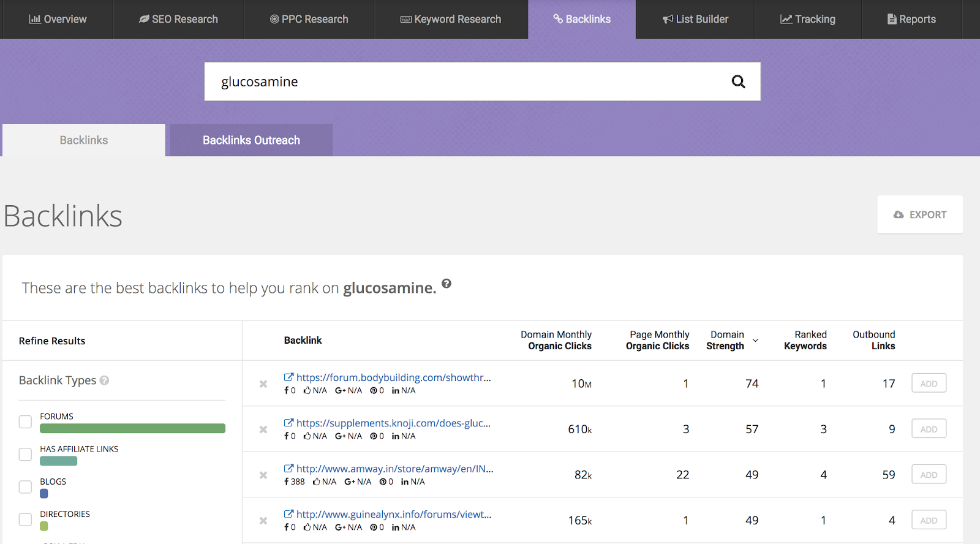980x544 pixels.
Task: Click the EXPORT button
Action: tap(919, 214)
